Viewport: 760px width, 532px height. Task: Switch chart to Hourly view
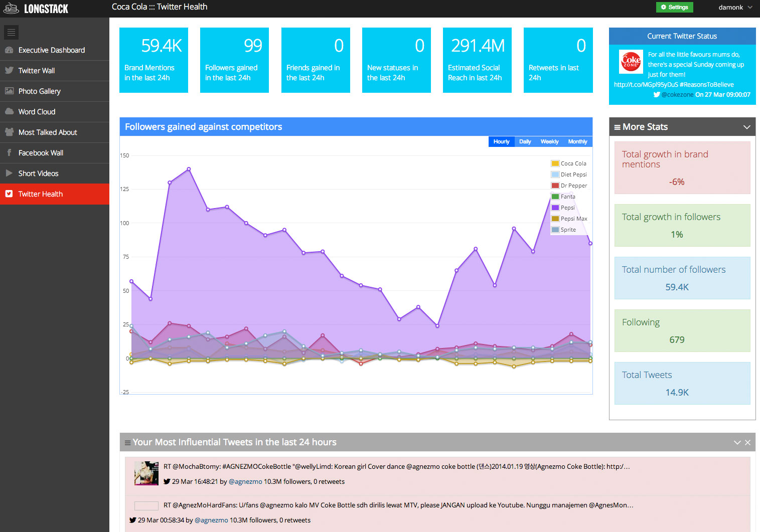[501, 142]
